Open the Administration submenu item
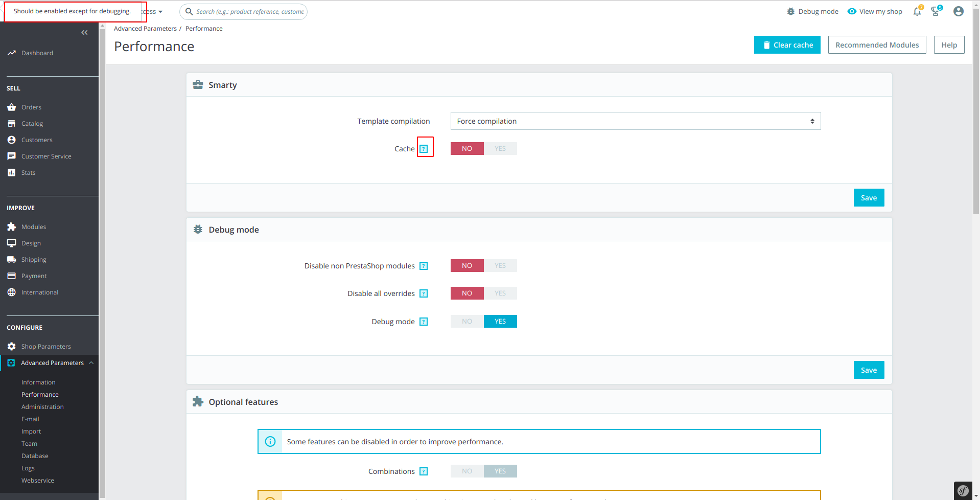Image resolution: width=980 pixels, height=500 pixels. tap(42, 407)
